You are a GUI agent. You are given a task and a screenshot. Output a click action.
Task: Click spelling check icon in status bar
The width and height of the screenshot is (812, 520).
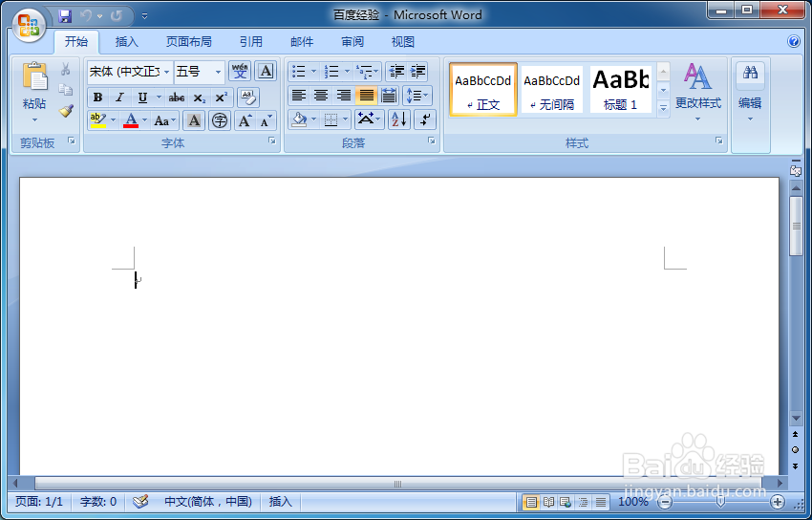(140, 501)
